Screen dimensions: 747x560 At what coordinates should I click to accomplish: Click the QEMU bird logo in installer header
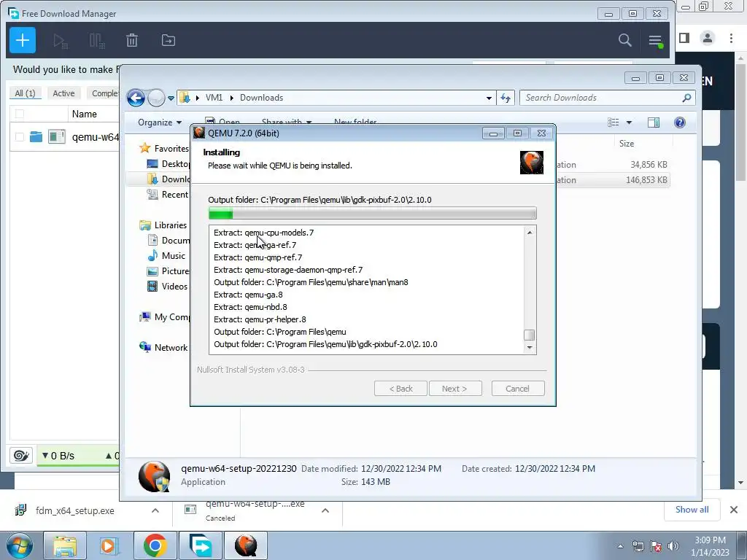click(x=531, y=163)
